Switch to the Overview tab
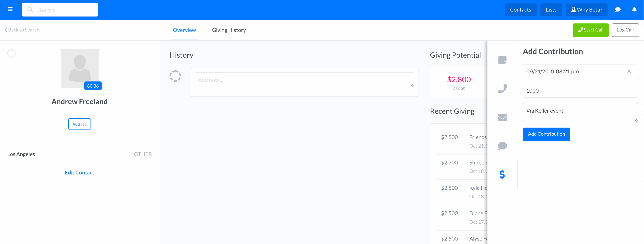Screen dimensions: 644x244 tap(184, 30)
